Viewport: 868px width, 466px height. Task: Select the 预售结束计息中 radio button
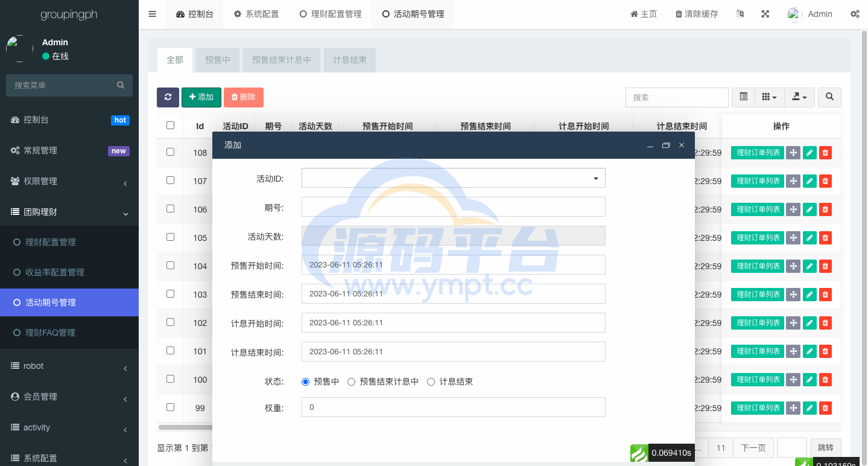click(x=351, y=381)
